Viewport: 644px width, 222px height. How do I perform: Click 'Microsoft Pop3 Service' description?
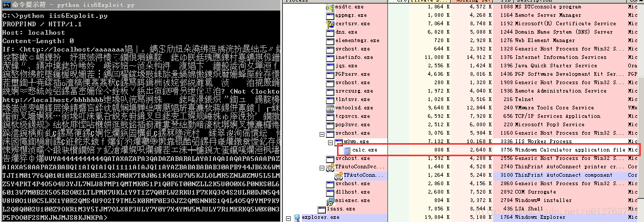(550, 125)
